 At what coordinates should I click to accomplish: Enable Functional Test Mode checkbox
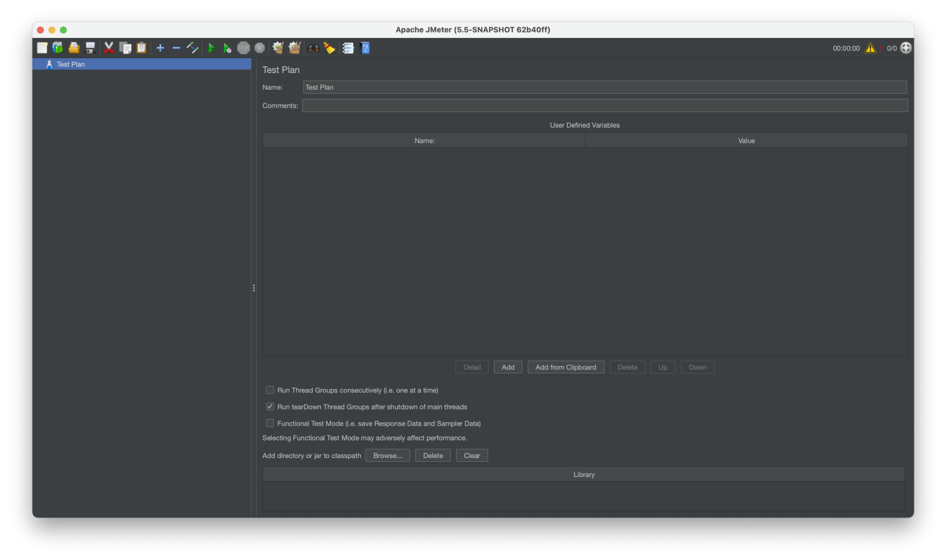pos(270,423)
